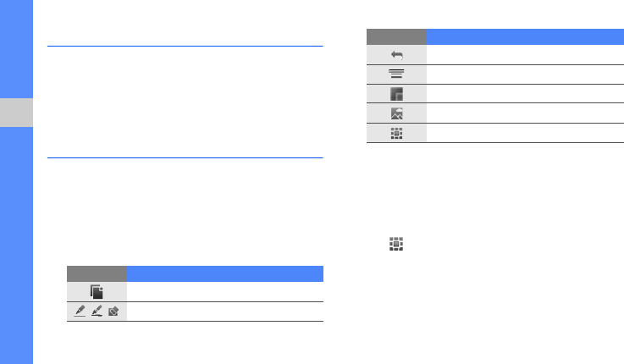The height and width of the screenshot is (364, 624).
Task: Select the gray tab on blue sidebar
Action: pos(16,113)
